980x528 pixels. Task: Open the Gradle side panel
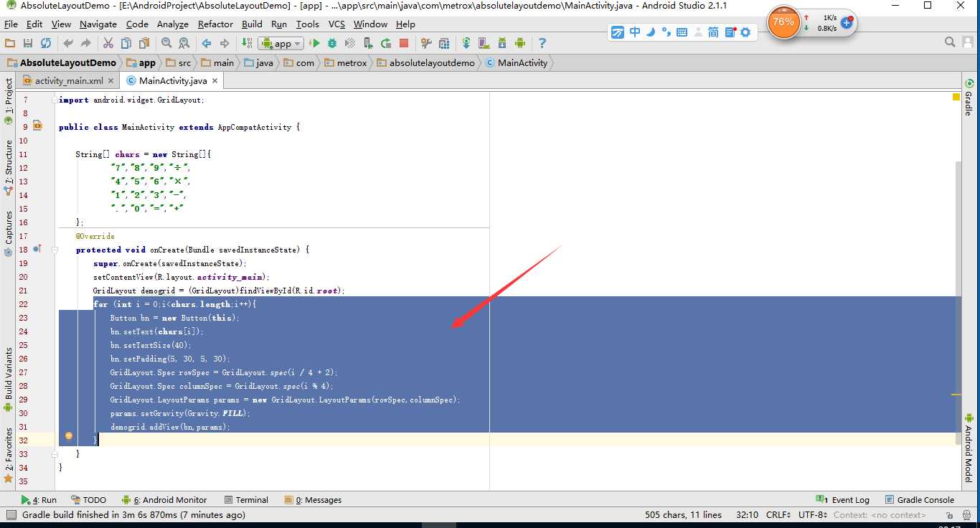[969, 98]
